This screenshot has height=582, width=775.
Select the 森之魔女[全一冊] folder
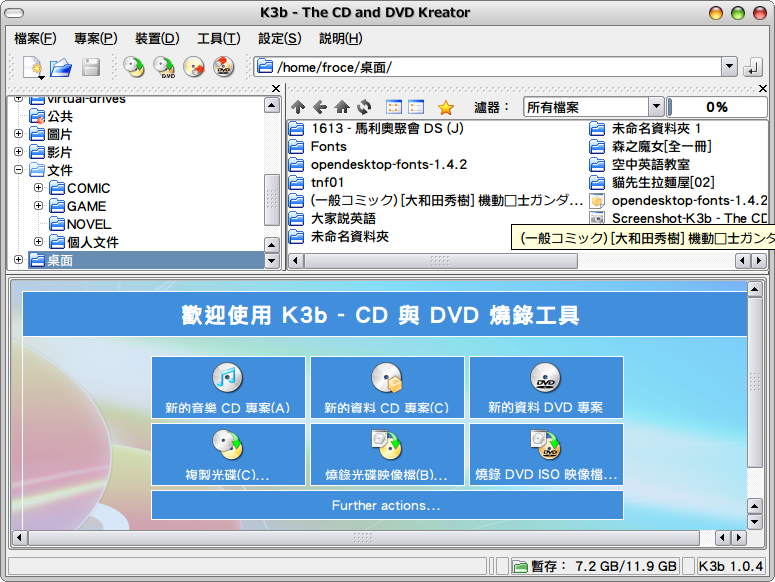(650, 146)
